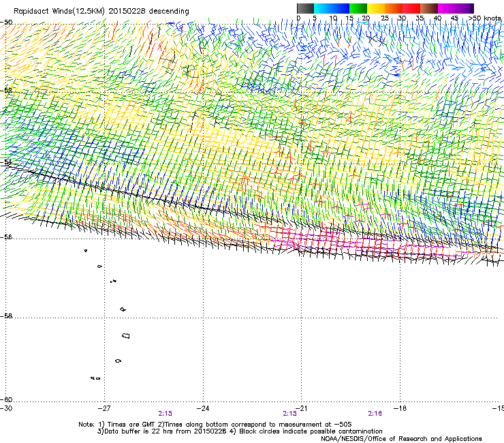Click the -52 latitude axis label

[6, 91]
